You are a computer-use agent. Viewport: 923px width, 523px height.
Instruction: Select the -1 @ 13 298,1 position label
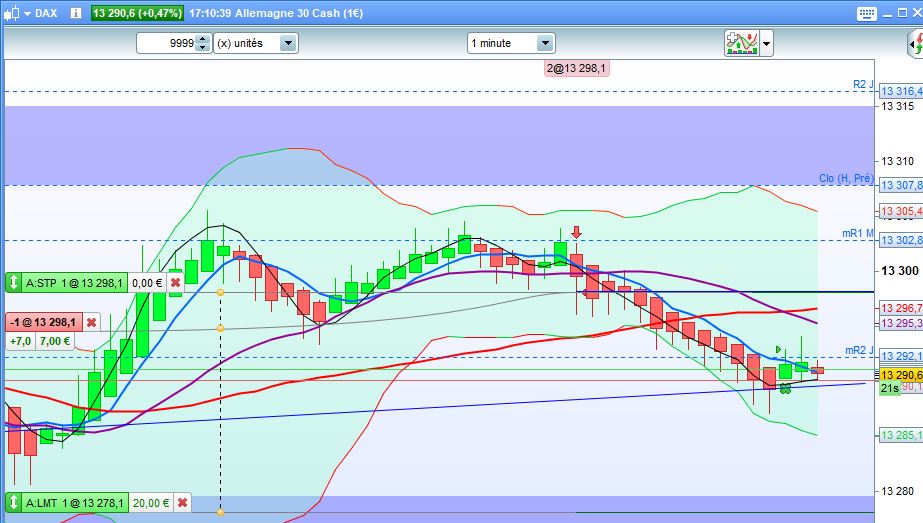click(x=44, y=322)
